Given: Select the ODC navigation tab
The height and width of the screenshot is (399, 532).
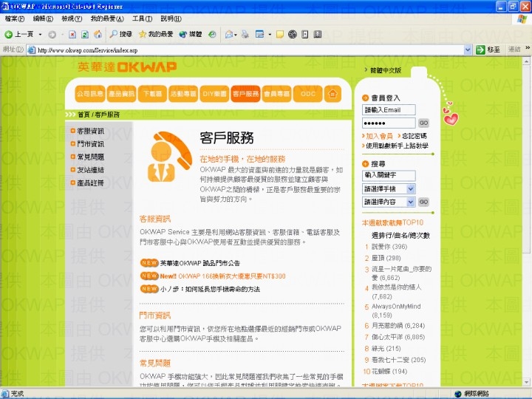Looking at the screenshot, I should (308, 94).
